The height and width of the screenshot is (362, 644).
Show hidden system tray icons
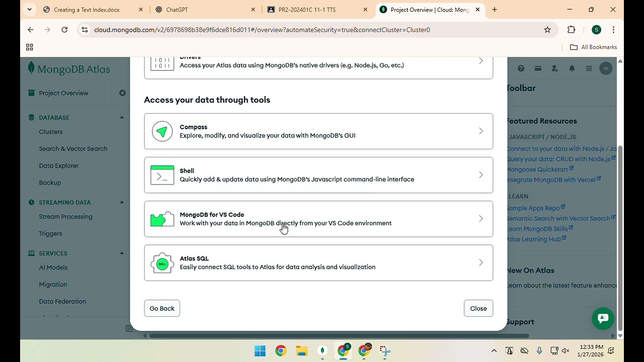point(494,350)
